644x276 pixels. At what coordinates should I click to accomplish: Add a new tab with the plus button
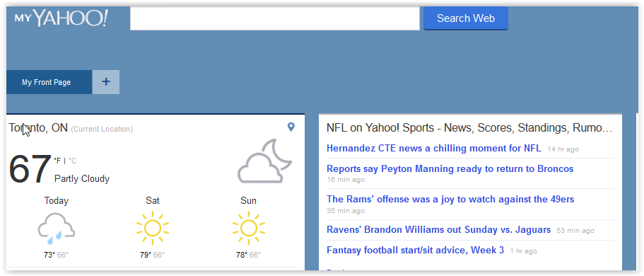106,82
